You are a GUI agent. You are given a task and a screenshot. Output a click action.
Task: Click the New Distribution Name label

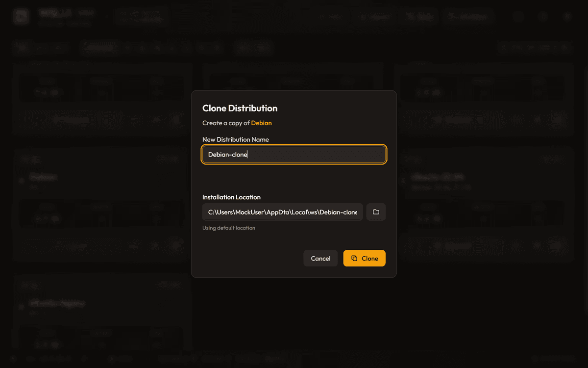[235, 139]
